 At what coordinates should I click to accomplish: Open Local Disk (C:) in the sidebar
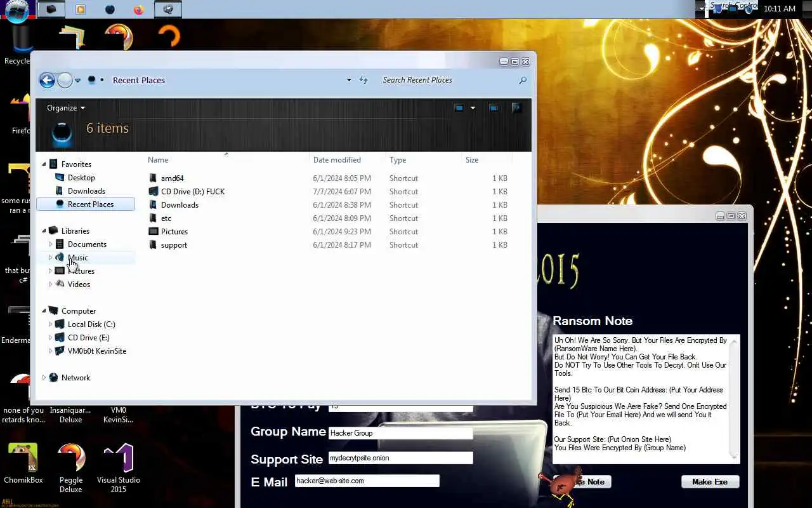pos(91,324)
